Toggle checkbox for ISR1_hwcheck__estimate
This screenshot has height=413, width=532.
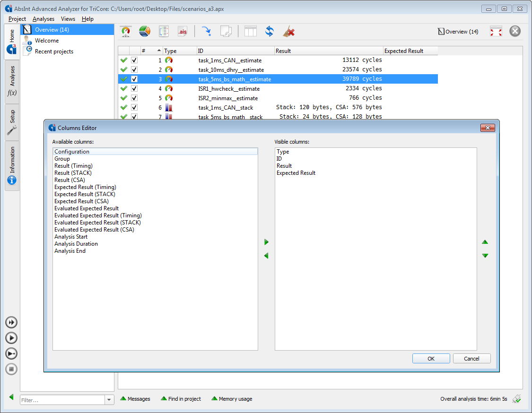click(134, 88)
